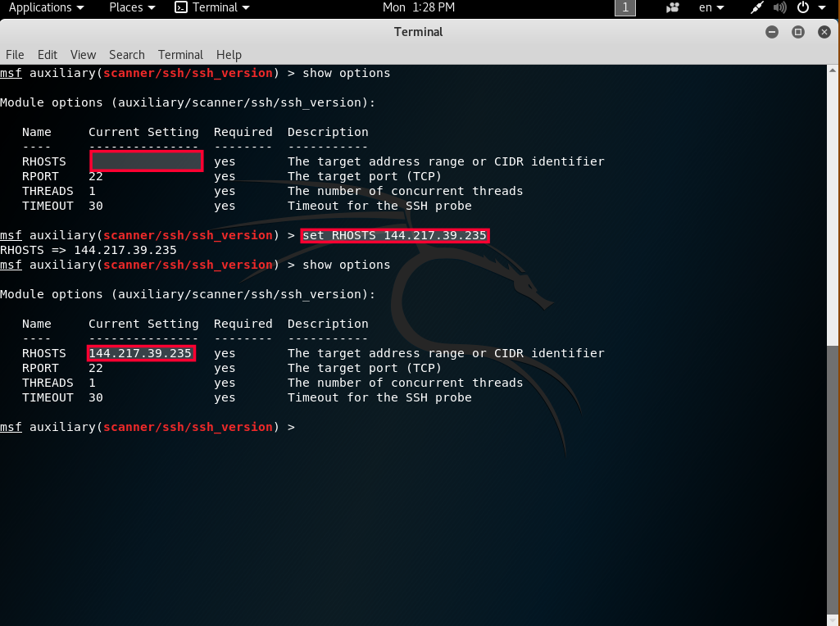This screenshot has width=840, height=626.
Task: Minimize the Terminal window
Action: click(x=772, y=32)
